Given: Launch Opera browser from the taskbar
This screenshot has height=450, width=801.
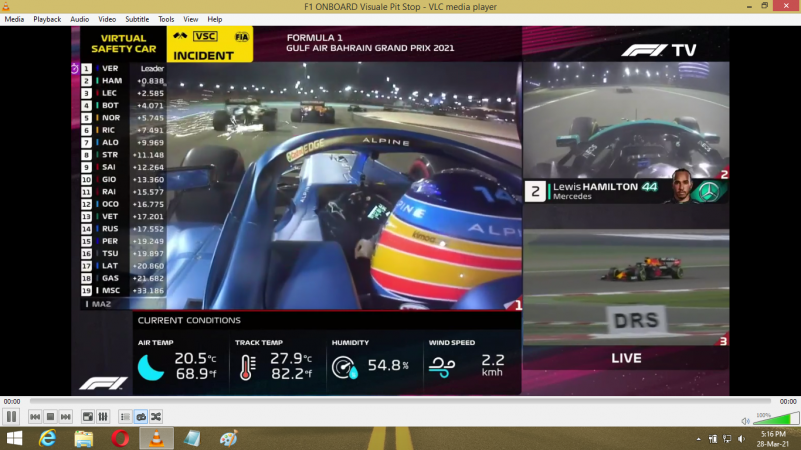Looking at the screenshot, I should pyautogui.click(x=120, y=438).
